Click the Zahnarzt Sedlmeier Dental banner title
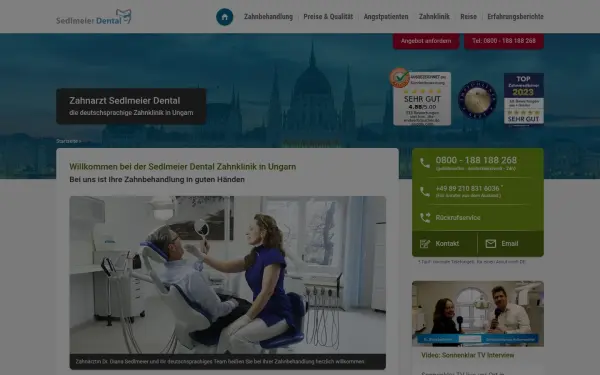The image size is (600, 375). point(124,101)
